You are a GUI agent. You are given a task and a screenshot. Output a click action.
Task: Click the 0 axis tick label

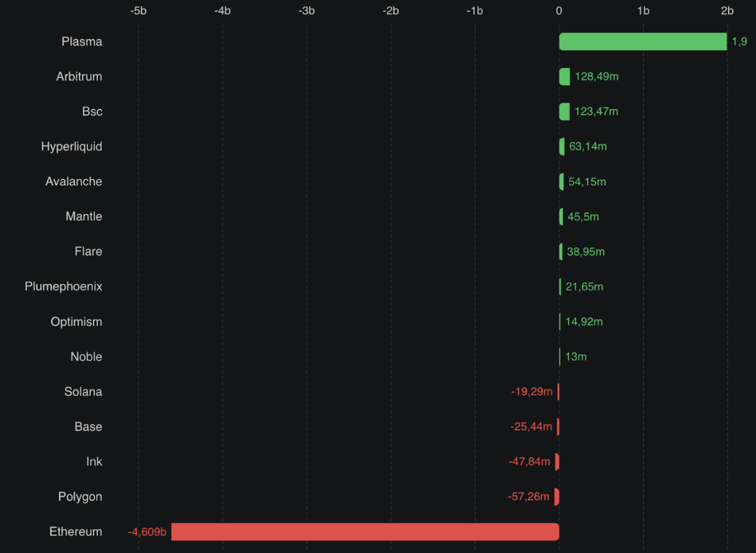tap(558, 11)
